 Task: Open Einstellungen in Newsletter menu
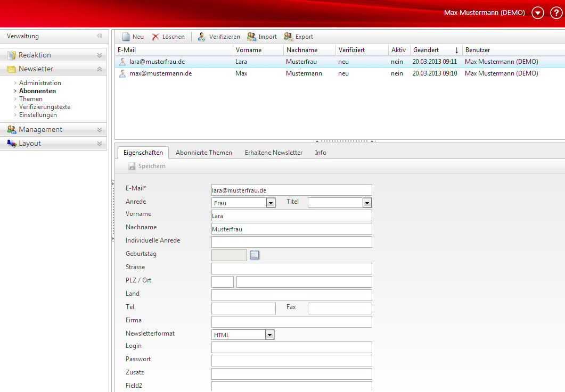38,115
